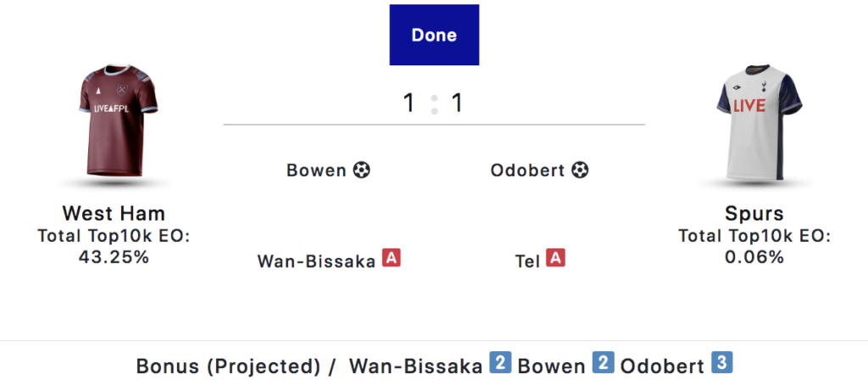Click Odobert's blue bonus 3 badge
Image resolution: width=868 pixels, height=385 pixels.
721,364
